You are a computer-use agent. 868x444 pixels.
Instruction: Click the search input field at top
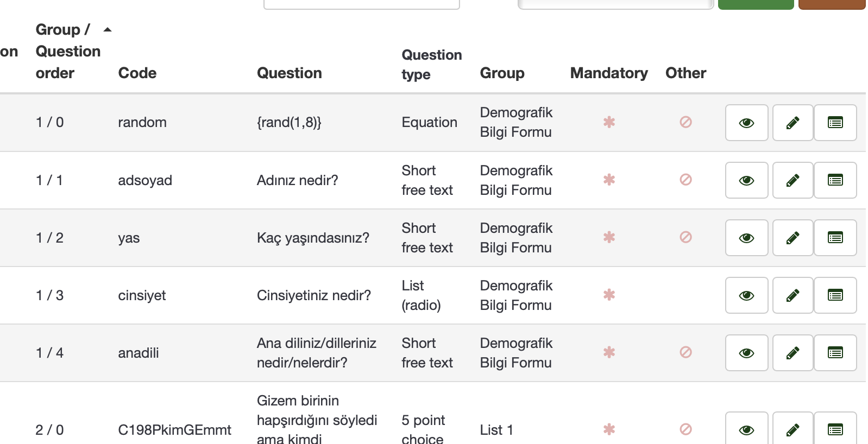coord(361,4)
